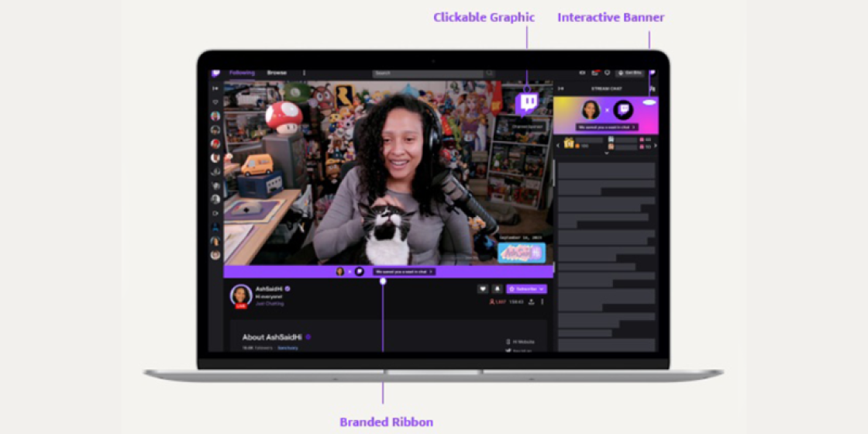Viewport: 868px width, 434px height.
Task: Collapse the Stream Chat panel
Action: 560,88
